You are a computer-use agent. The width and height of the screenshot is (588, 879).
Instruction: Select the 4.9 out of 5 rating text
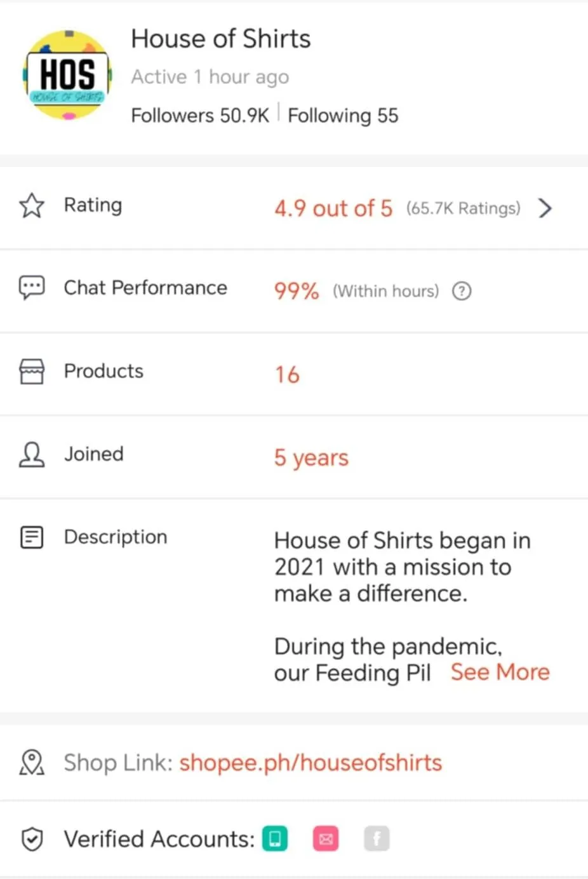[x=333, y=208]
